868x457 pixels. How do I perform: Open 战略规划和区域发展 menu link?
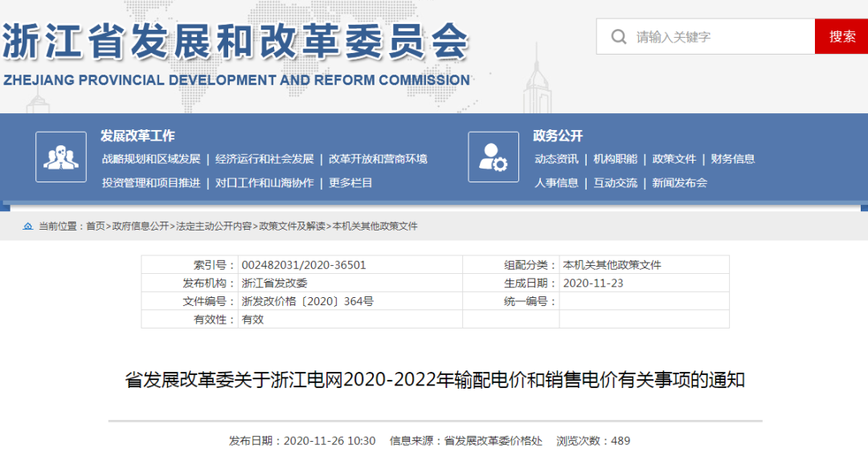point(151,159)
